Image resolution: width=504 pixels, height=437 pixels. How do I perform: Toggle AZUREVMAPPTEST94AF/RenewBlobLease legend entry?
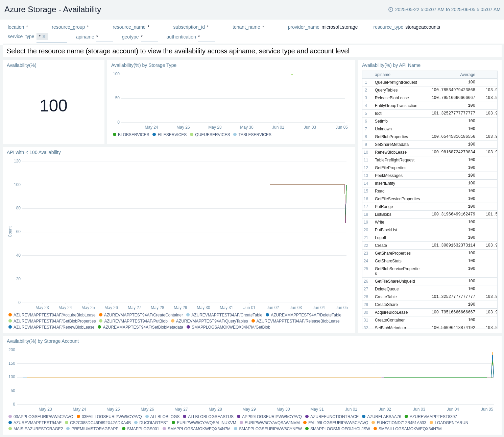pos(51,327)
